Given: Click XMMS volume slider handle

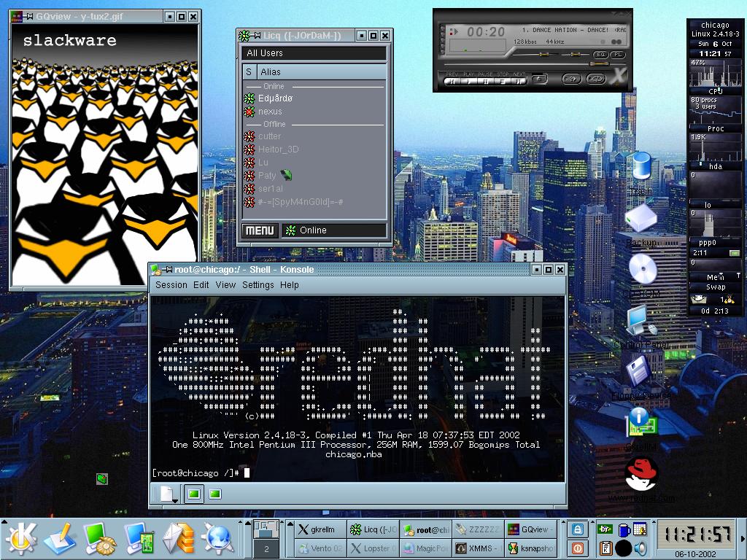Looking at the screenshot, I should pyautogui.click(x=544, y=54).
